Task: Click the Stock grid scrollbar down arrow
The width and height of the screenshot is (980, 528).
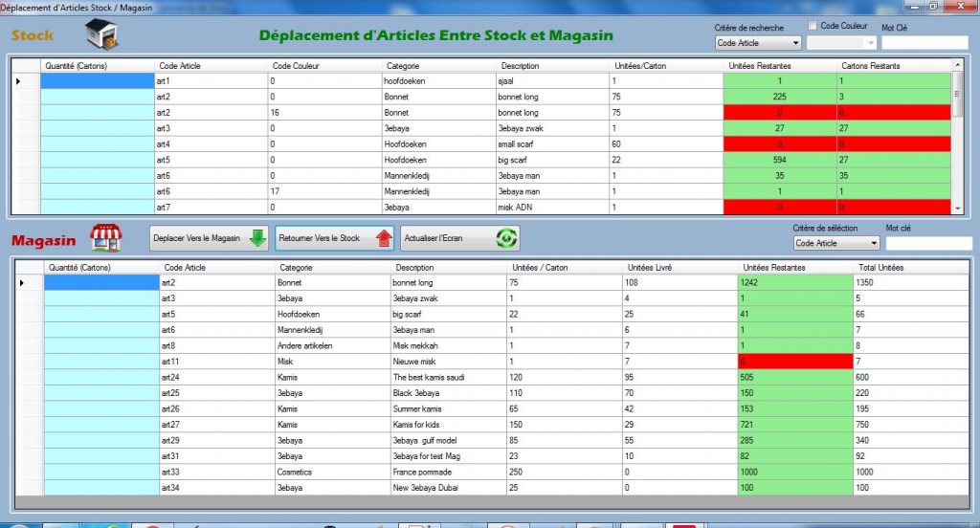Action: click(x=957, y=208)
